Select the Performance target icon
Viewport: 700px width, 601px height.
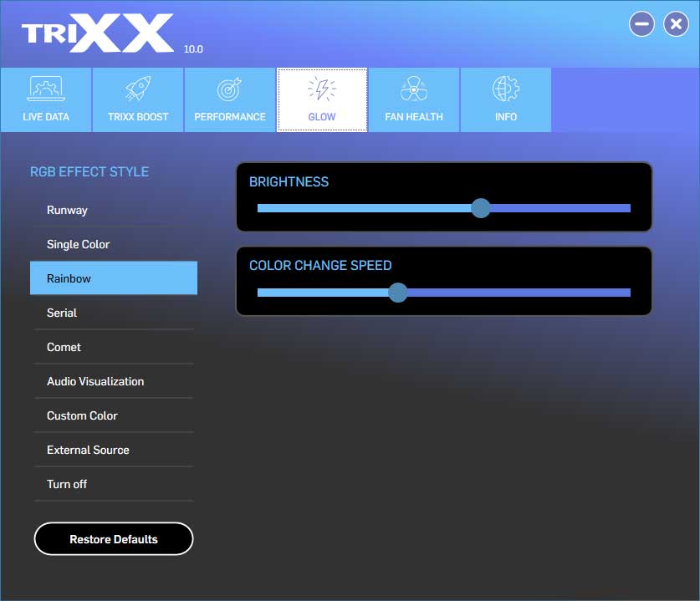coord(230,89)
